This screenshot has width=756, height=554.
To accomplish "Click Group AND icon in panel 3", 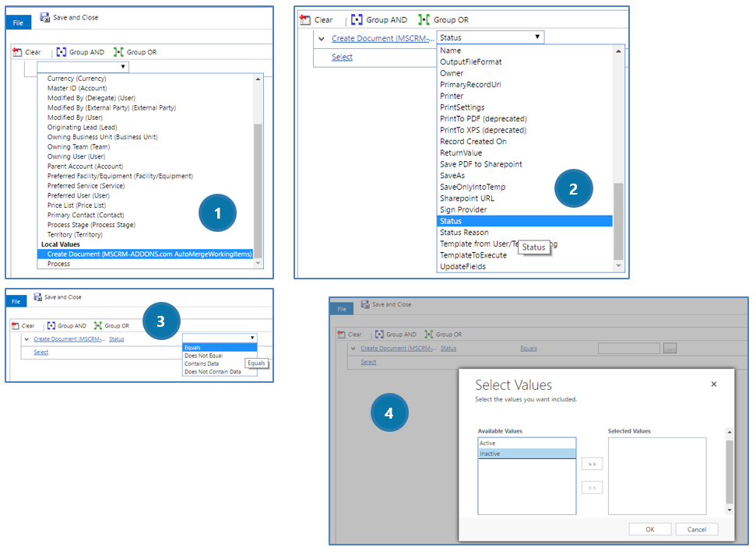I will 51,326.
